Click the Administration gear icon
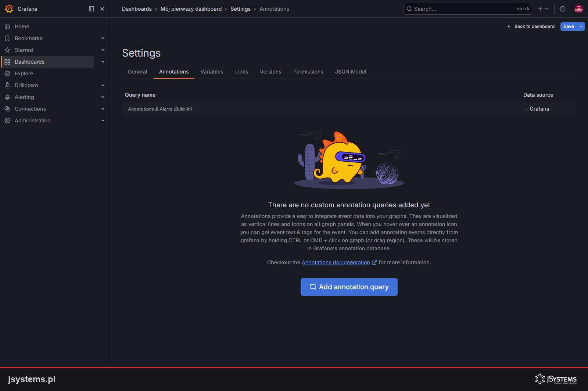This screenshot has width=588, height=391. coord(7,121)
